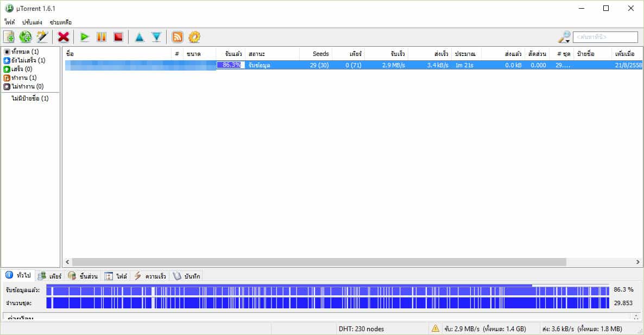Screen dimensions: 644x335
Task: Switch to the ความเร็ว tab
Action: click(x=150, y=276)
